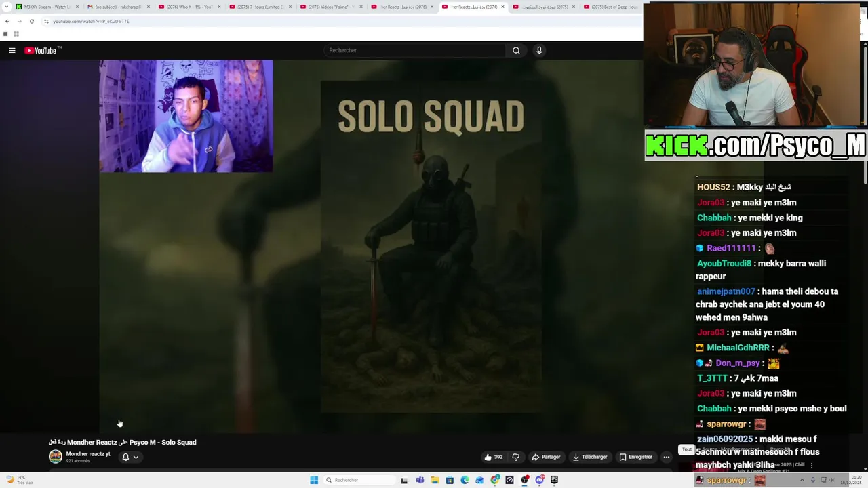Click the YouTube Rechercher search field

point(415,50)
